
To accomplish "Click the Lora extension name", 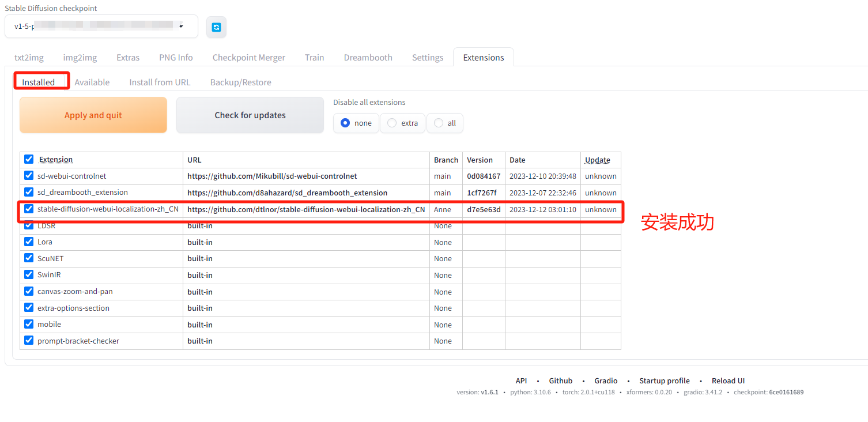I will (45, 242).
